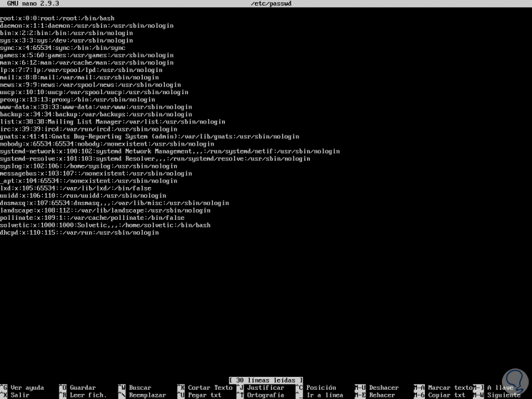Click the 'Rehacer' shortcut label
The height and width of the screenshot is (399, 532).
pos(382,395)
